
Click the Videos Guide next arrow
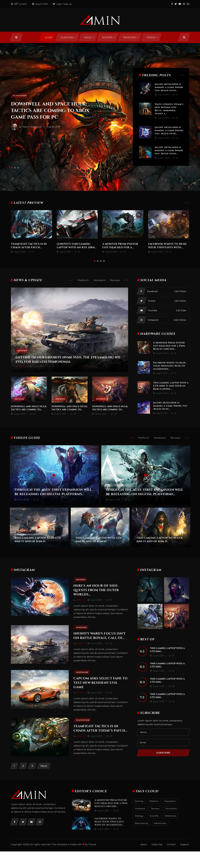click(x=189, y=438)
